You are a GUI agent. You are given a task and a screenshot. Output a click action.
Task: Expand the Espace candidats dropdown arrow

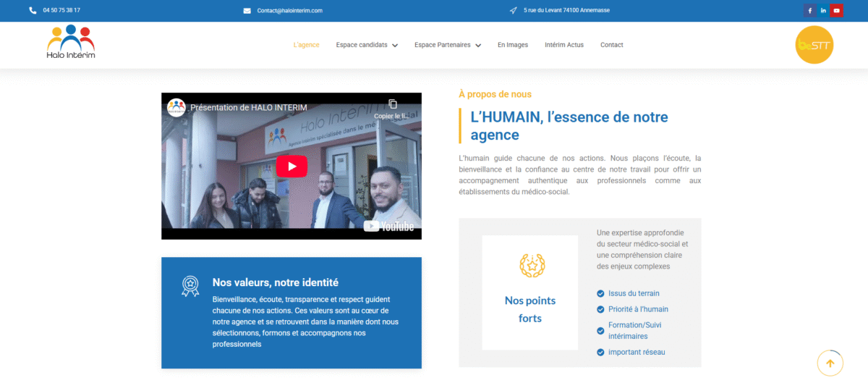click(395, 46)
